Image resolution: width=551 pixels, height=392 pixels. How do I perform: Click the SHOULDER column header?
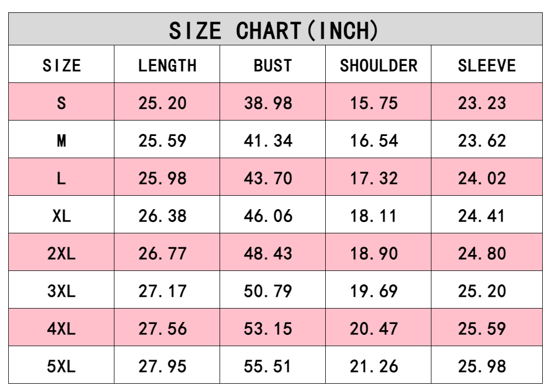pos(378,66)
